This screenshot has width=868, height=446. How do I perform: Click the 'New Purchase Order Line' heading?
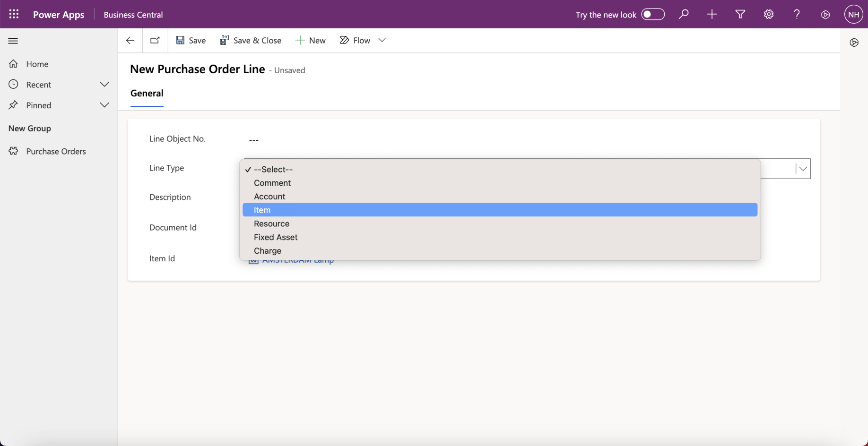(198, 69)
